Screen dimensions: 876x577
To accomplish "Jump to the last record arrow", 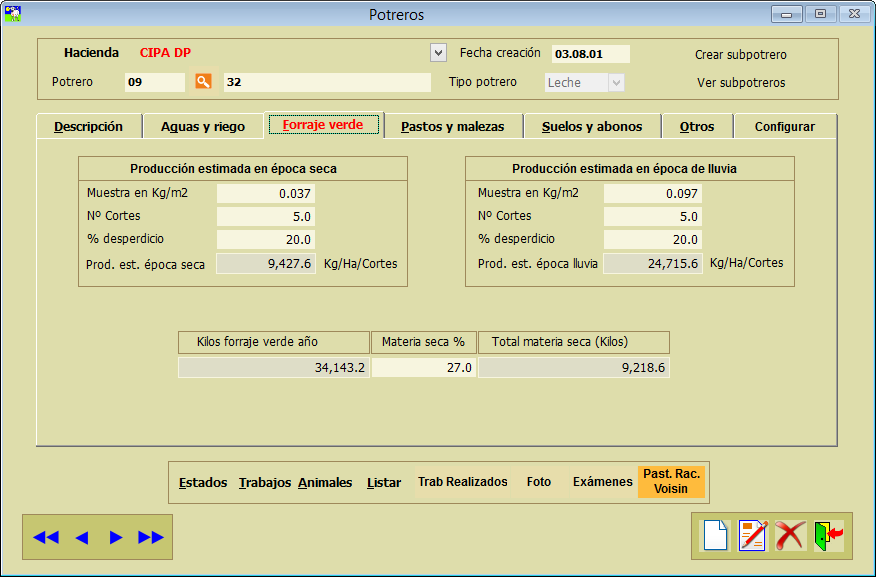I will click(x=151, y=537).
